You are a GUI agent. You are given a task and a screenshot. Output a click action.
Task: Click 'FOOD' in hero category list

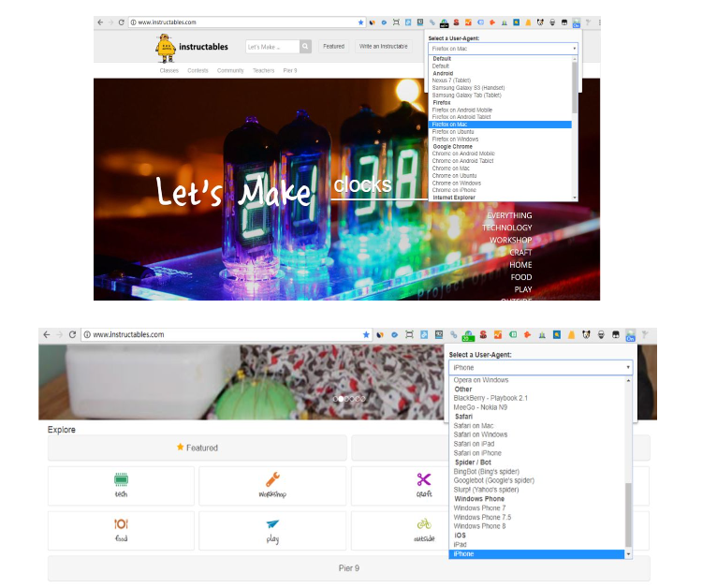click(x=521, y=276)
